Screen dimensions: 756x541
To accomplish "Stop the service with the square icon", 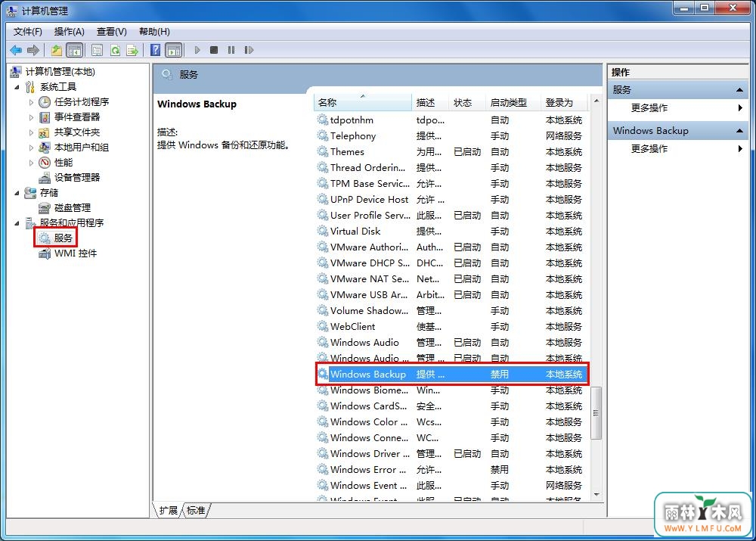I will click(214, 50).
